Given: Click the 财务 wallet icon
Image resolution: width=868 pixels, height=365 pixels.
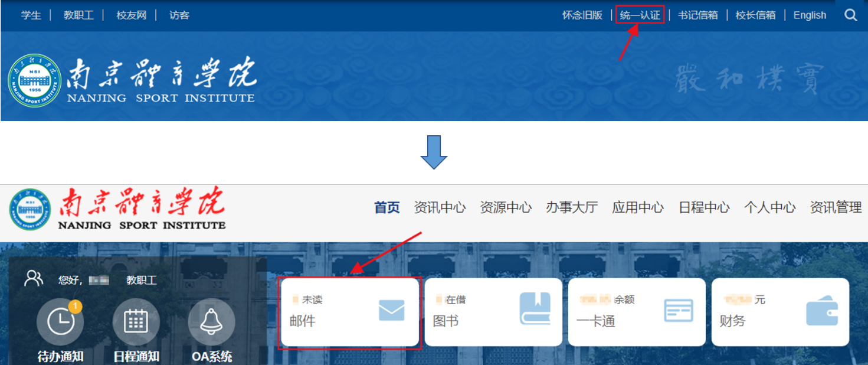Looking at the screenshot, I should 822,311.
